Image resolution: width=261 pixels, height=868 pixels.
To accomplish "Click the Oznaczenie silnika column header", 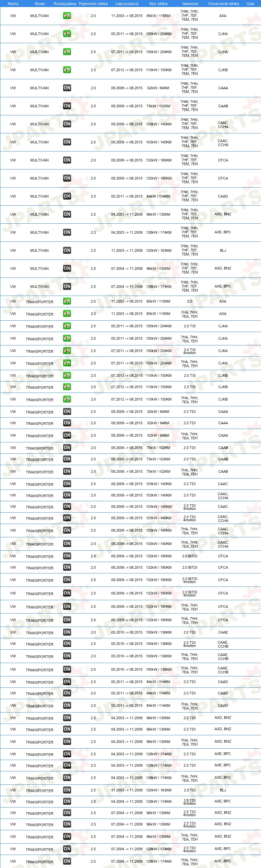I will click(223, 4).
